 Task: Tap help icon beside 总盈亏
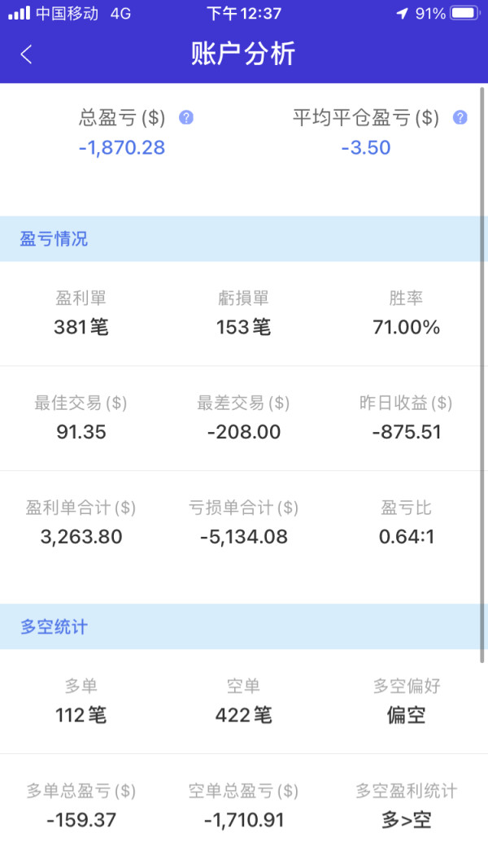tap(186, 118)
